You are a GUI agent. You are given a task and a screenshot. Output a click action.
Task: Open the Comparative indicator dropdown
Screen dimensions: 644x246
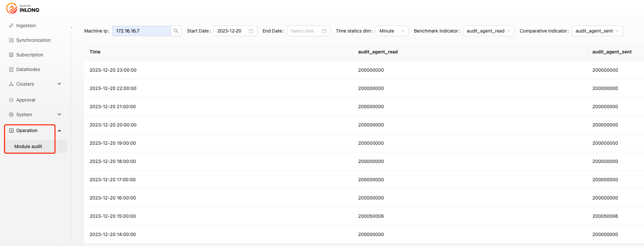pos(597,31)
